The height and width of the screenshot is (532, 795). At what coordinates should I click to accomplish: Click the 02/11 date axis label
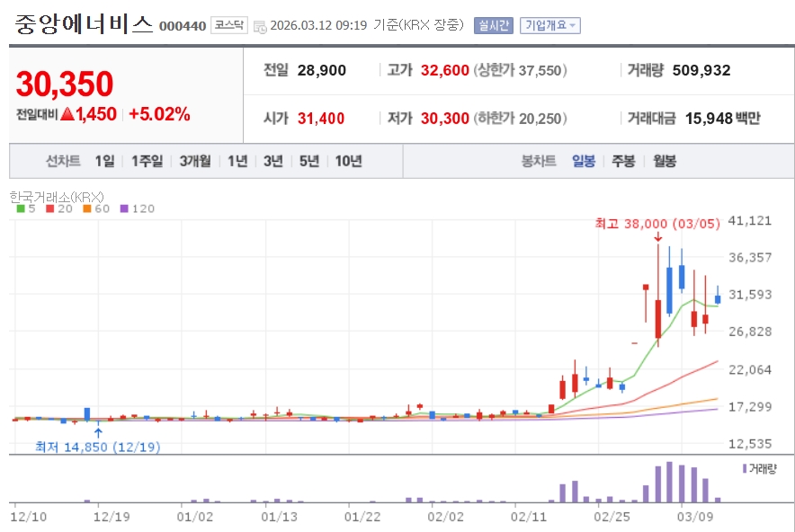point(529,517)
